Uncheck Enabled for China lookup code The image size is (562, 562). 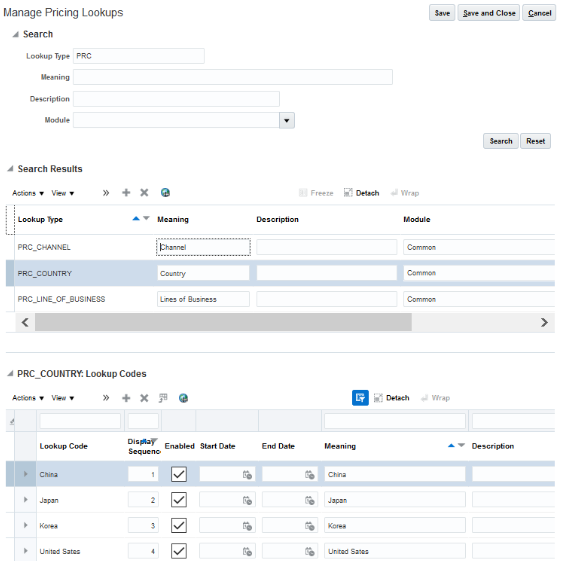[x=179, y=474]
